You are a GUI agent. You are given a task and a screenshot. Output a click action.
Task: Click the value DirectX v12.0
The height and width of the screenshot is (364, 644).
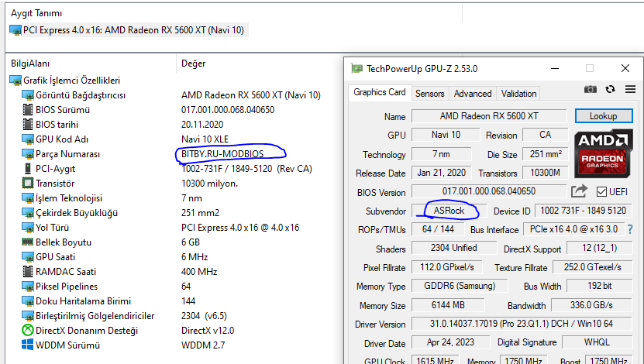(208, 331)
